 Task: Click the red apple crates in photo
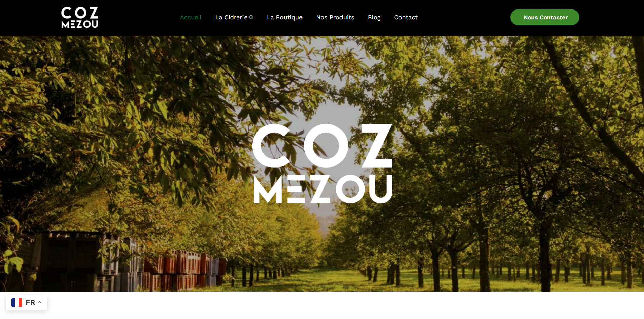[x=183, y=270]
